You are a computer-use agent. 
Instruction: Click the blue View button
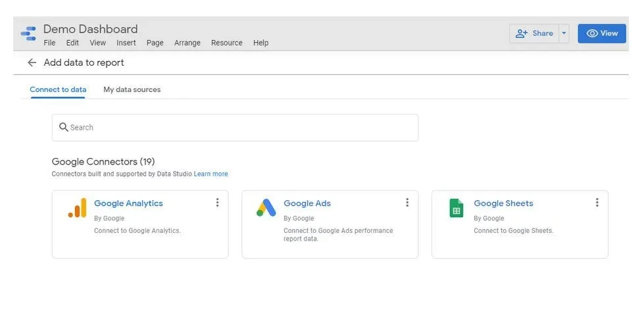tap(602, 34)
